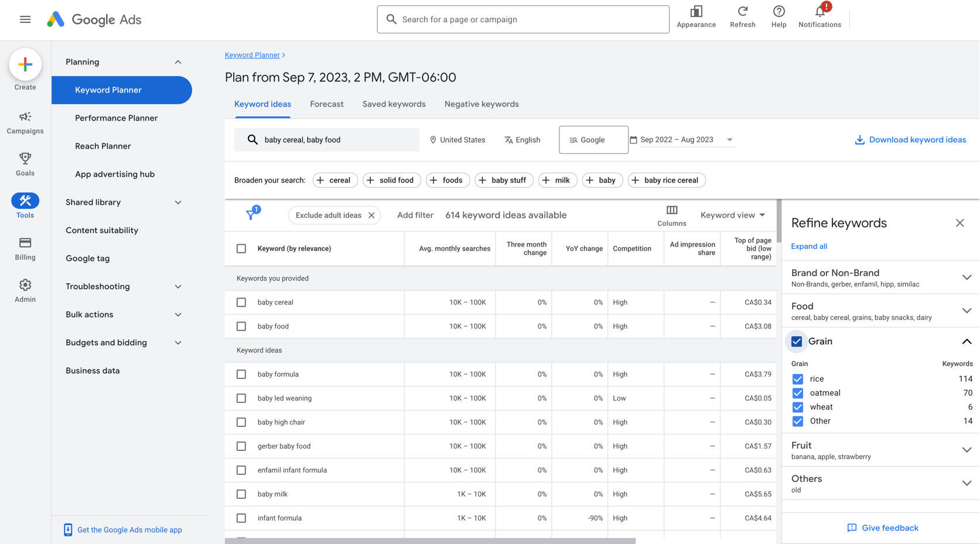This screenshot has width=980, height=544.
Task: Uncheck the oatmeal grain checkbox
Action: 797,393
